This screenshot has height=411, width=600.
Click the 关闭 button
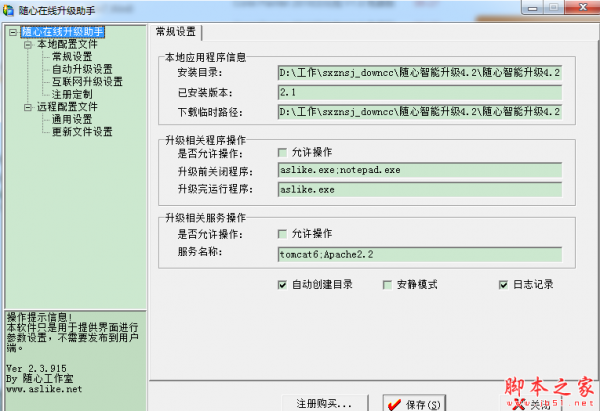(x=532, y=403)
